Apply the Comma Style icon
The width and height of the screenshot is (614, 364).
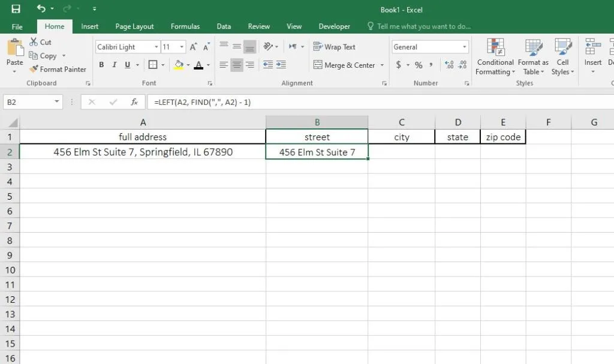431,65
